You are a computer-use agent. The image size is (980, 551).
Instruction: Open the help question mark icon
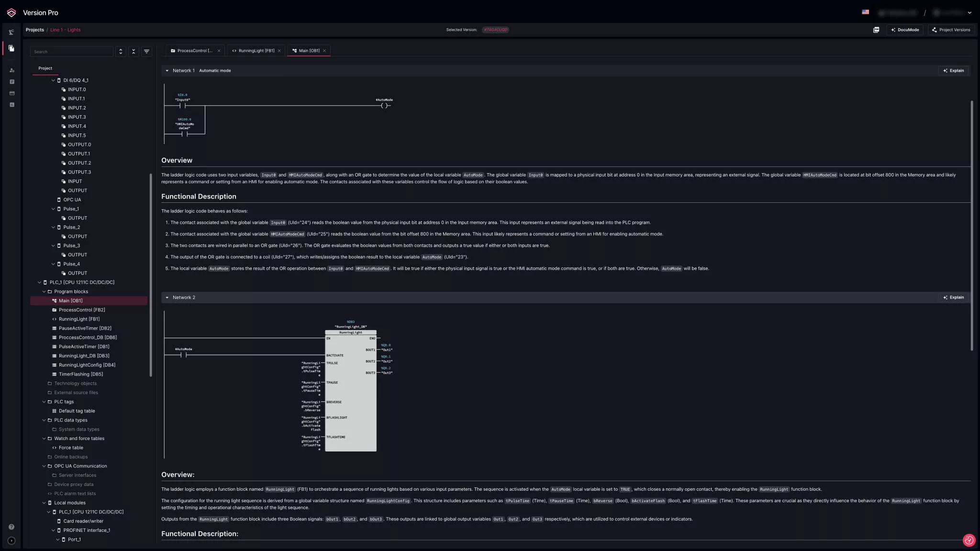(x=11, y=527)
